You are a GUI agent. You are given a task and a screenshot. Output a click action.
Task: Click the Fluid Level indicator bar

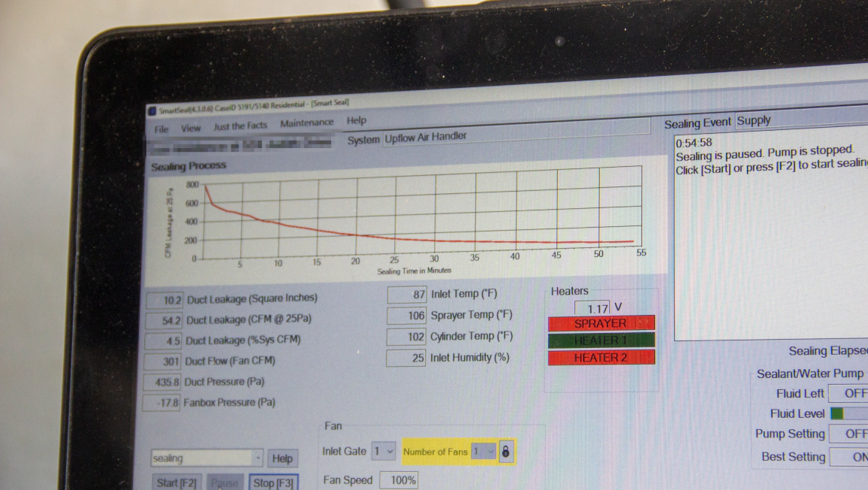click(846, 413)
